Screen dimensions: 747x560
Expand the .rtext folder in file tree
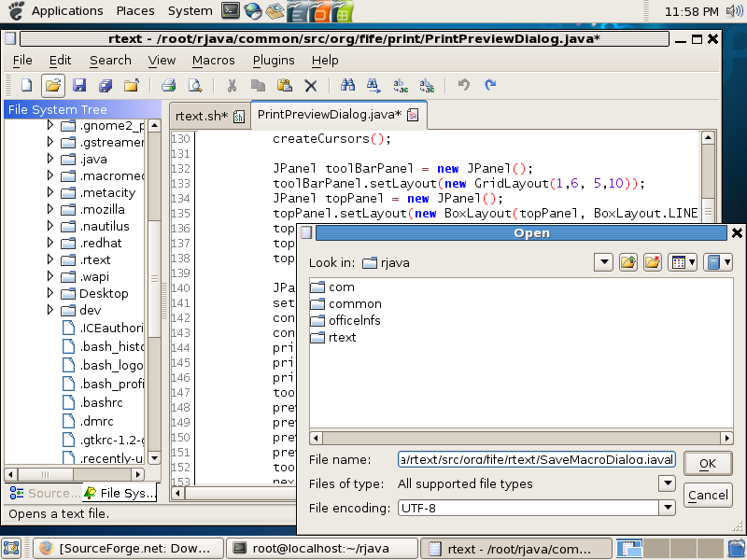[x=51, y=259]
